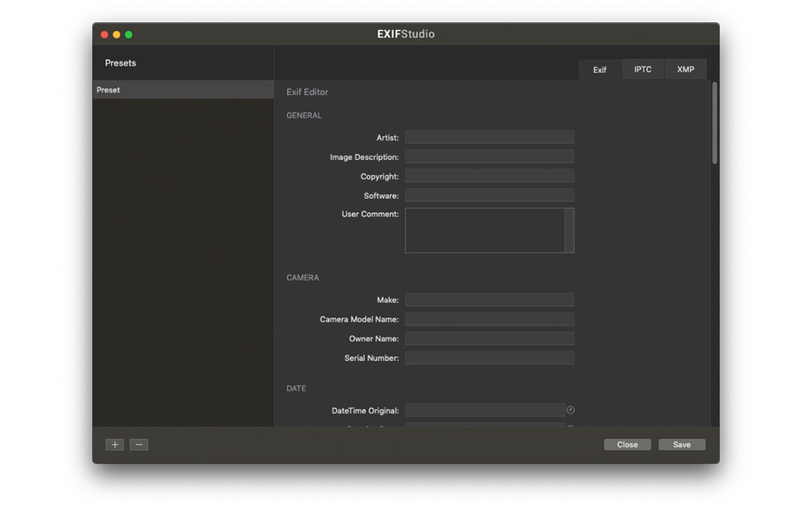Screen dimensions: 812x508
Task: Add a new preset with plus button
Action: [115, 445]
